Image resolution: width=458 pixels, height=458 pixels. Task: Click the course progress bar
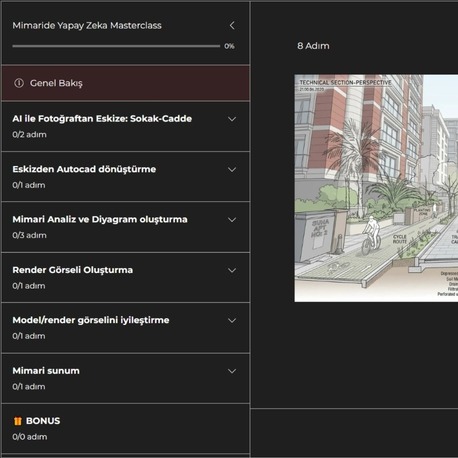116,46
